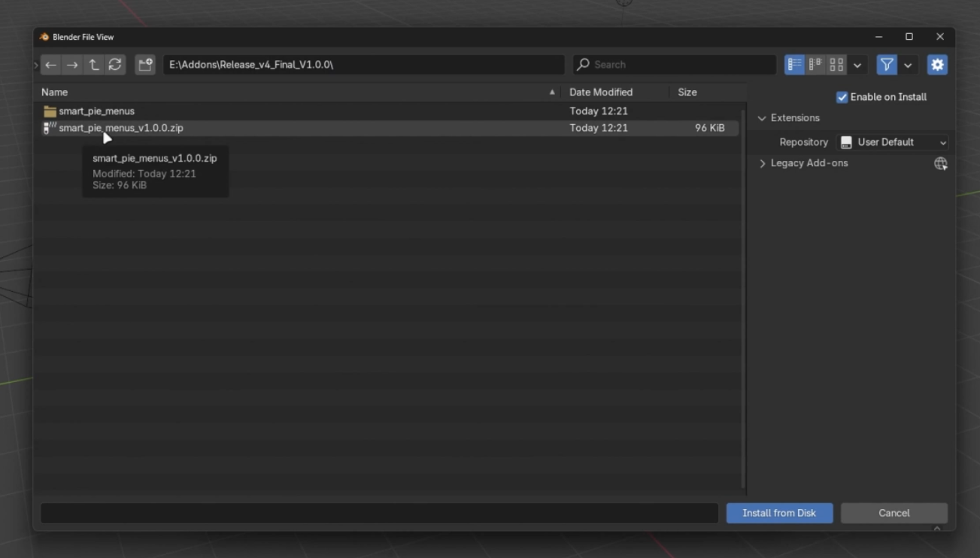
Task: Expand the hidden bookmarks sidebar arrow
Action: (x=36, y=65)
